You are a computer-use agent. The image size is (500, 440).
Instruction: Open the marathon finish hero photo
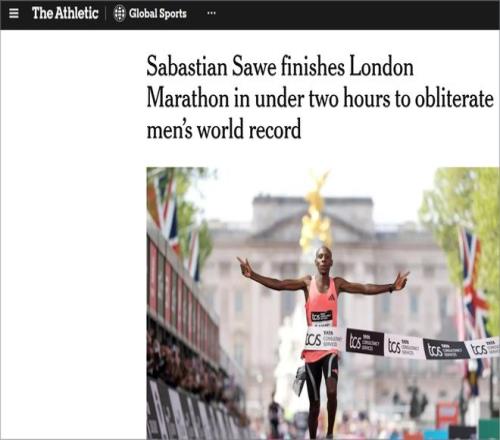point(323,303)
